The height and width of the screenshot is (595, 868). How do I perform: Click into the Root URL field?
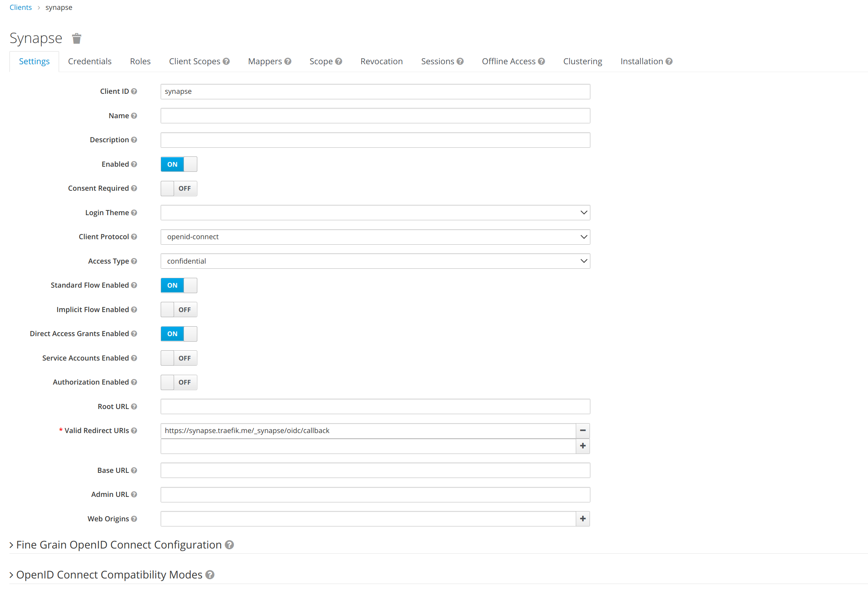tap(375, 407)
